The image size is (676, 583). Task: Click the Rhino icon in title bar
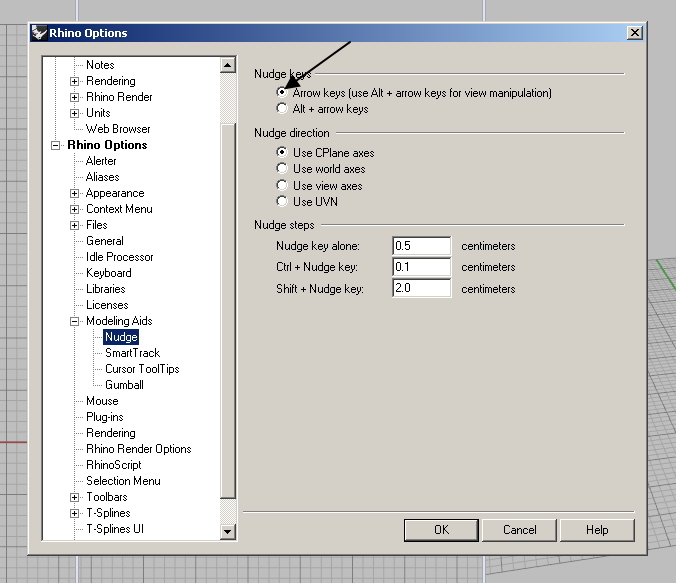[x=39, y=33]
